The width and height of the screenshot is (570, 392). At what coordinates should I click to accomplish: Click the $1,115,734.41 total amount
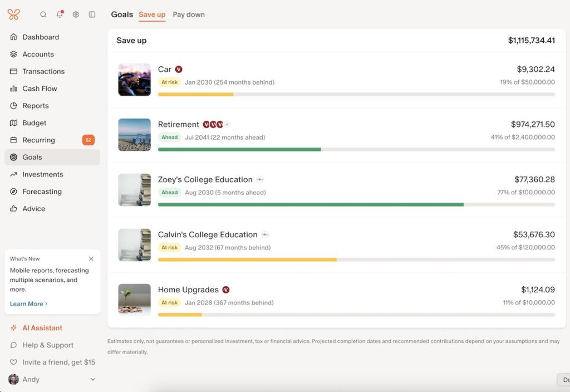coord(532,40)
